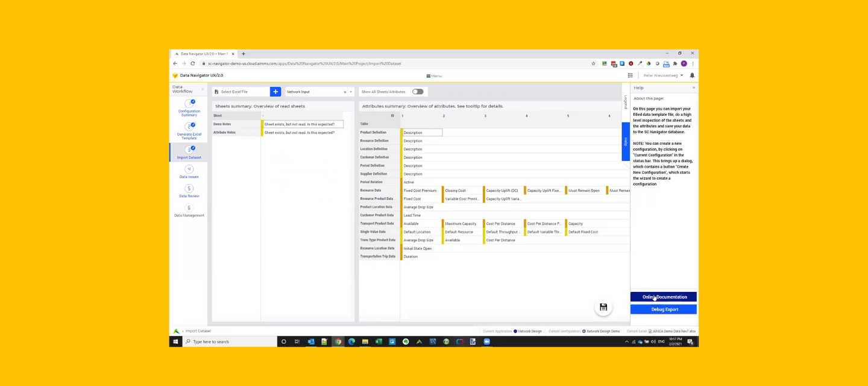
Task: Open the Chrome profile avatar
Action: click(x=684, y=63)
